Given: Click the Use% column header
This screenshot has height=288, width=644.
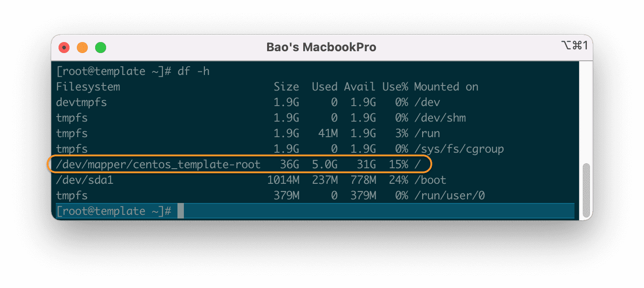Looking at the screenshot, I should [395, 87].
